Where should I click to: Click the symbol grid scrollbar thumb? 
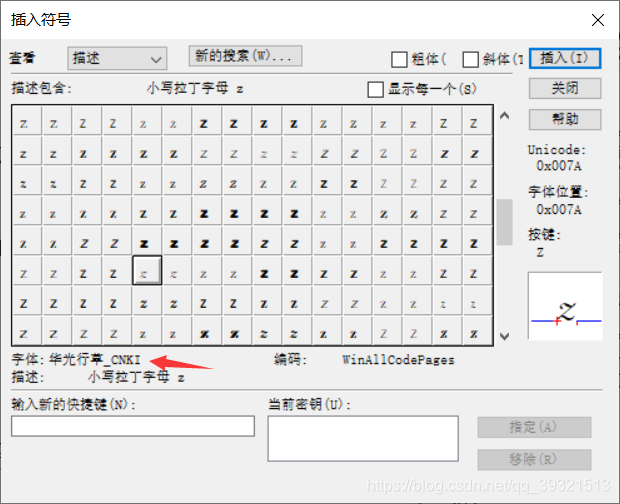[x=504, y=222]
